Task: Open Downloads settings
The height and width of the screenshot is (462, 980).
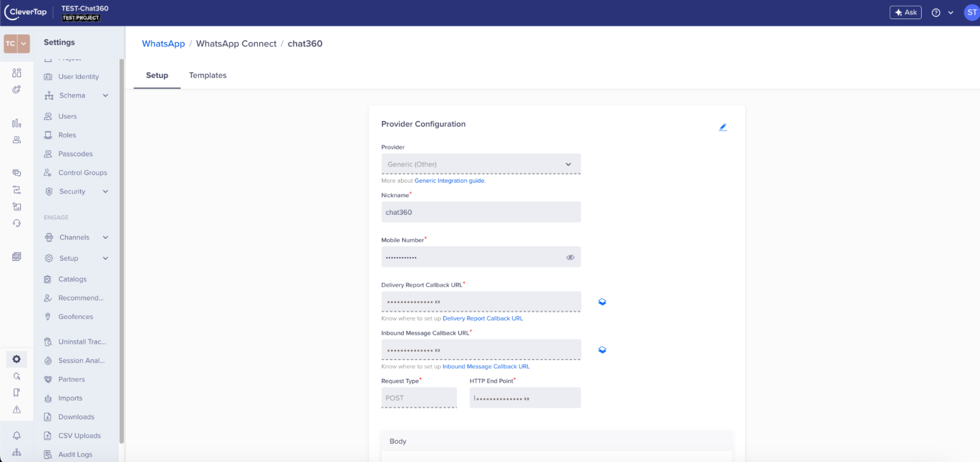Action: [x=76, y=417]
